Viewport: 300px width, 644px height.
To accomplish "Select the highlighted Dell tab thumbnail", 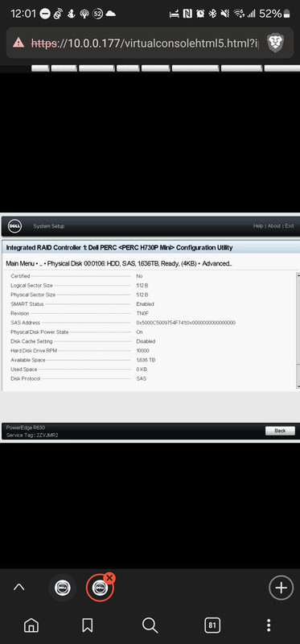I will tap(100, 588).
